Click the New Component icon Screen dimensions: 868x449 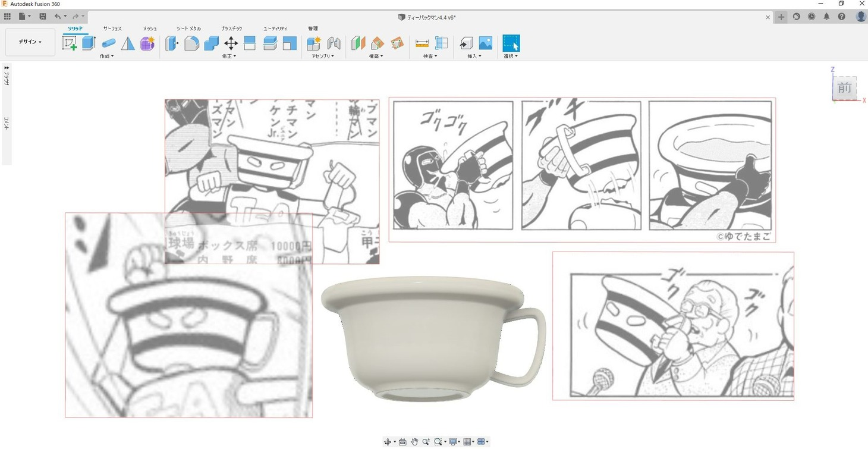coord(313,43)
